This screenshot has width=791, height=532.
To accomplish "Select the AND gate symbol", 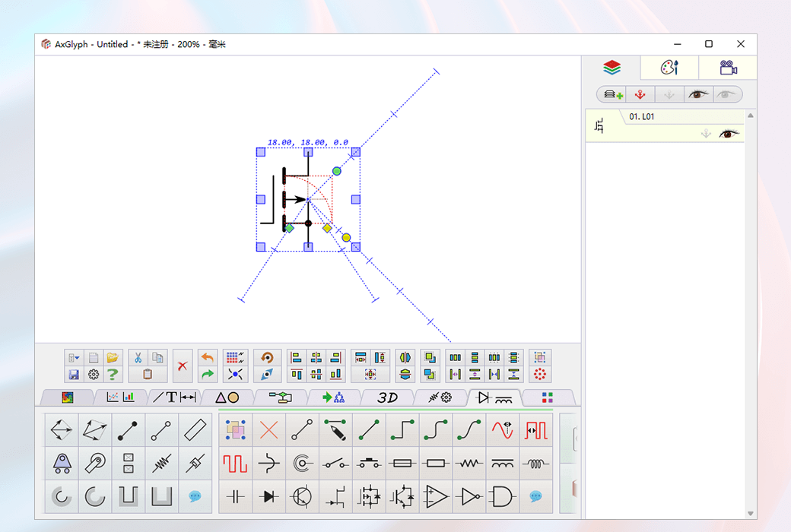I will coord(503,496).
